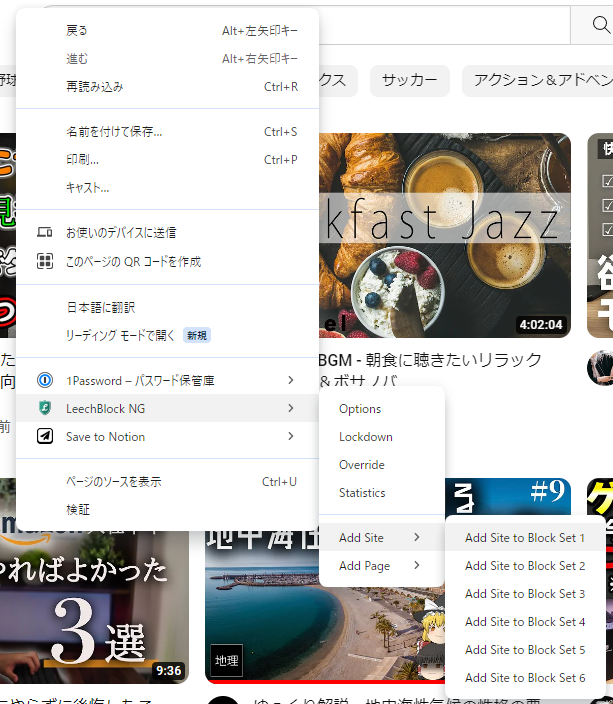This screenshot has width=613, height=704.
Task: Click the send to your devices icon
Action: click(45, 233)
